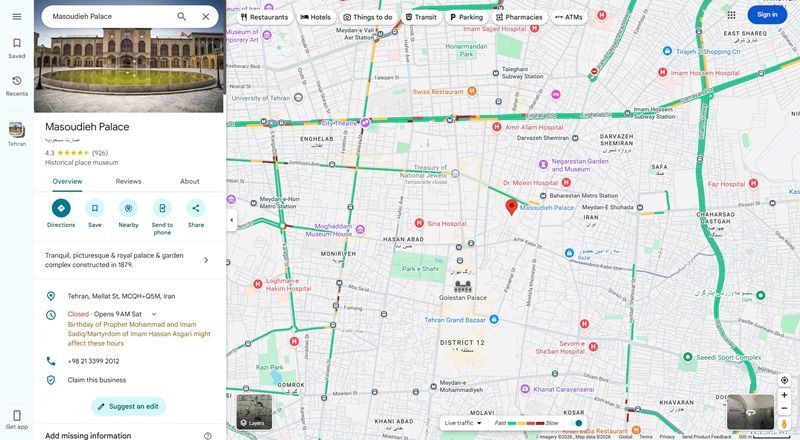
Task: Click the Khanat Caravanserai marker
Action: 525,389
